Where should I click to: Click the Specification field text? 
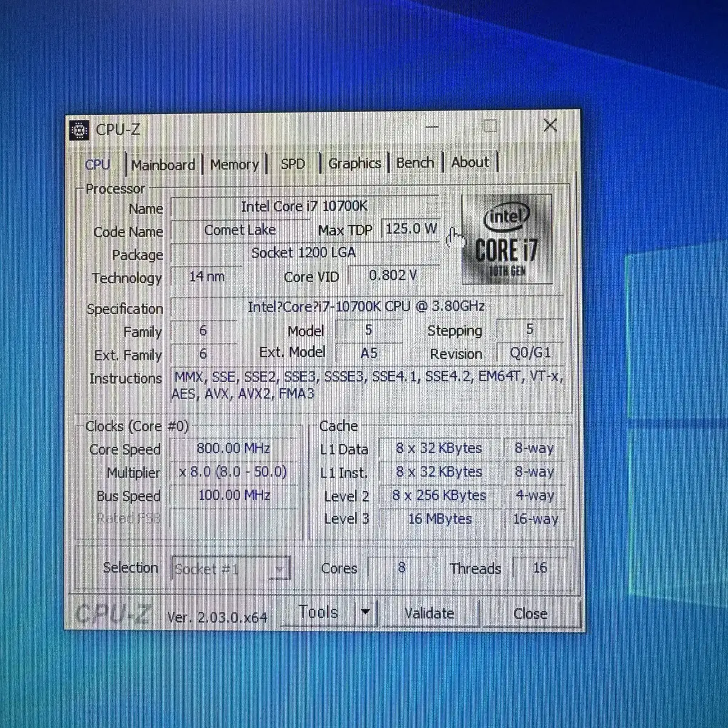coord(366,306)
